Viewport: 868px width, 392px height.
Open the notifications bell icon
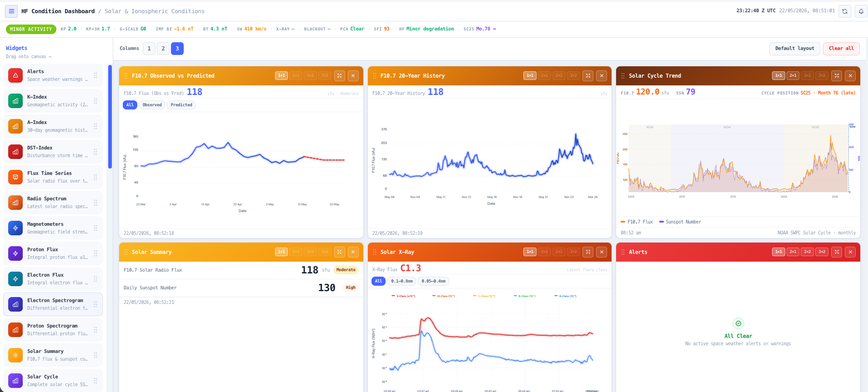[x=861, y=11]
